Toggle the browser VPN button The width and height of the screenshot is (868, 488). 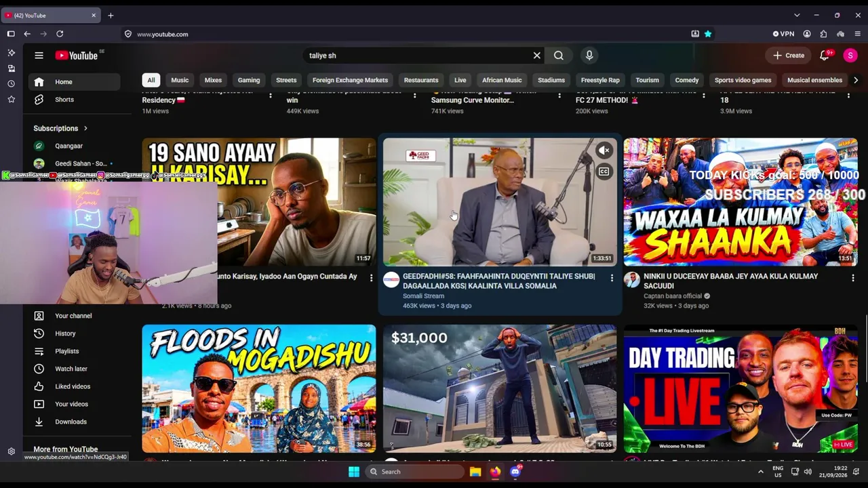click(783, 34)
